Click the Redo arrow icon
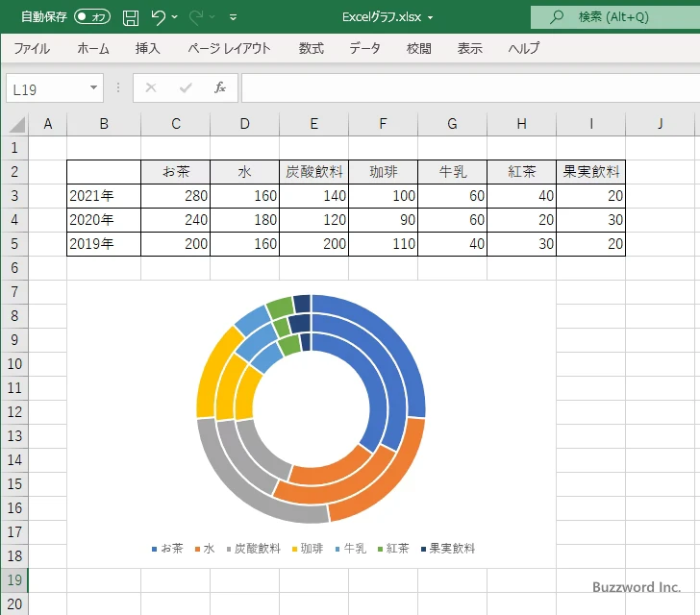Image resolution: width=700 pixels, height=615 pixels. [x=196, y=17]
